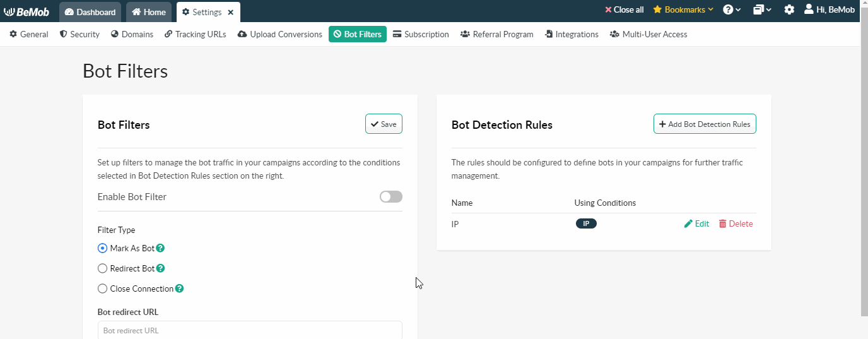Open the Security settings section
Screen dimensions: 868x339
79,34
